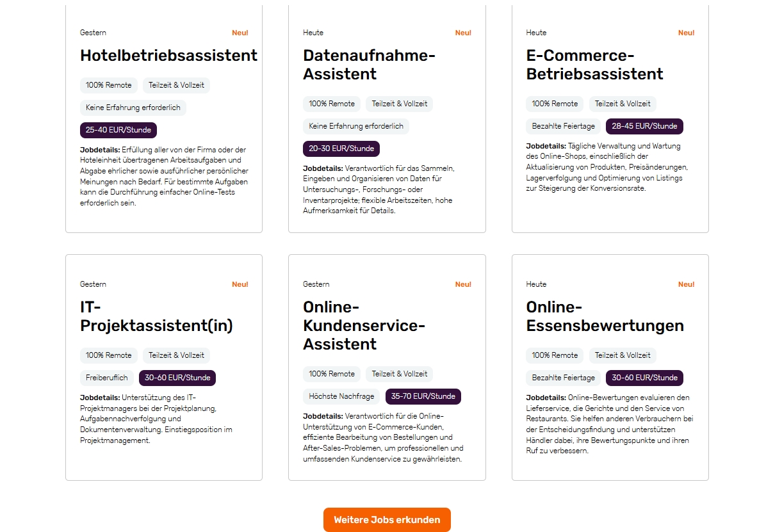
Task: Select the 35-70 EUR/Stunde salary badge
Action: [x=423, y=396]
